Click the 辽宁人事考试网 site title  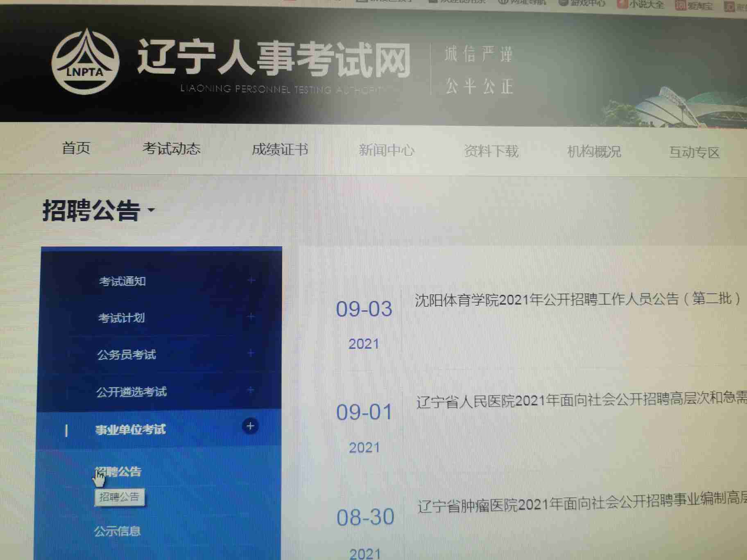click(x=274, y=59)
